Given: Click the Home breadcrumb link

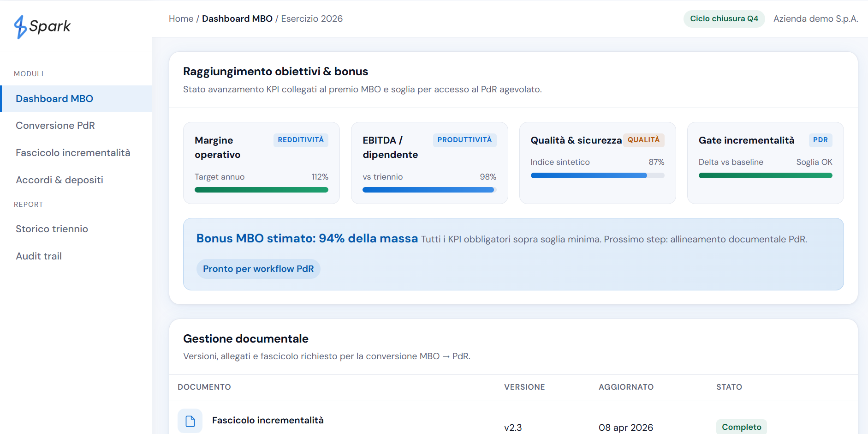Looking at the screenshot, I should click(x=181, y=18).
